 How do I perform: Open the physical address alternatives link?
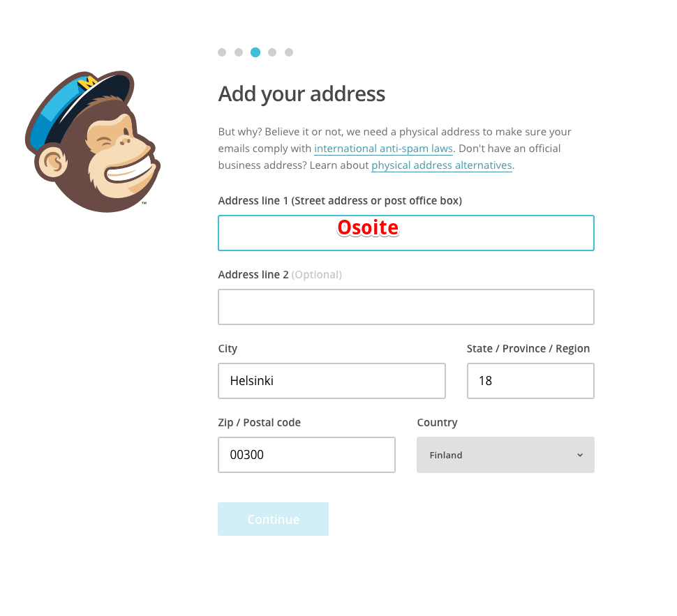[x=442, y=165]
